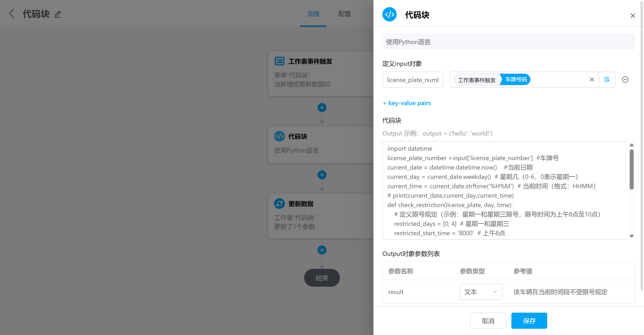Clear the 车牌号码 value with X

(x=592, y=79)
